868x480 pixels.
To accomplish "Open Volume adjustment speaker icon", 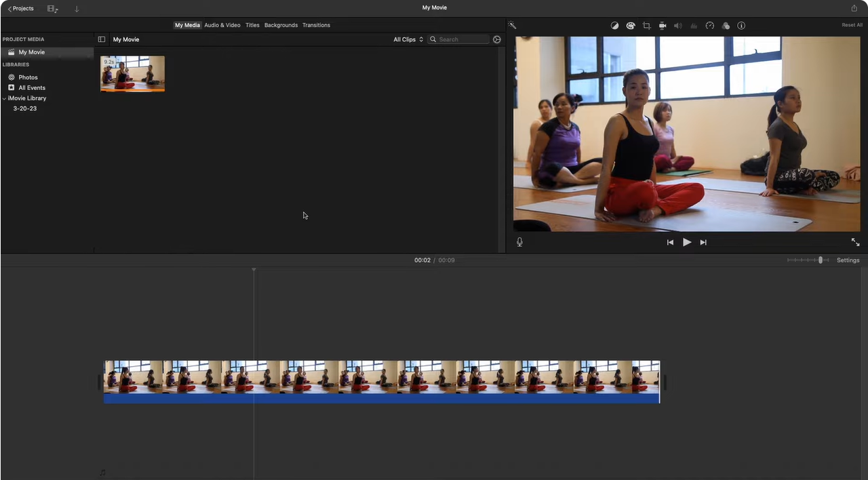I will 678,26.
